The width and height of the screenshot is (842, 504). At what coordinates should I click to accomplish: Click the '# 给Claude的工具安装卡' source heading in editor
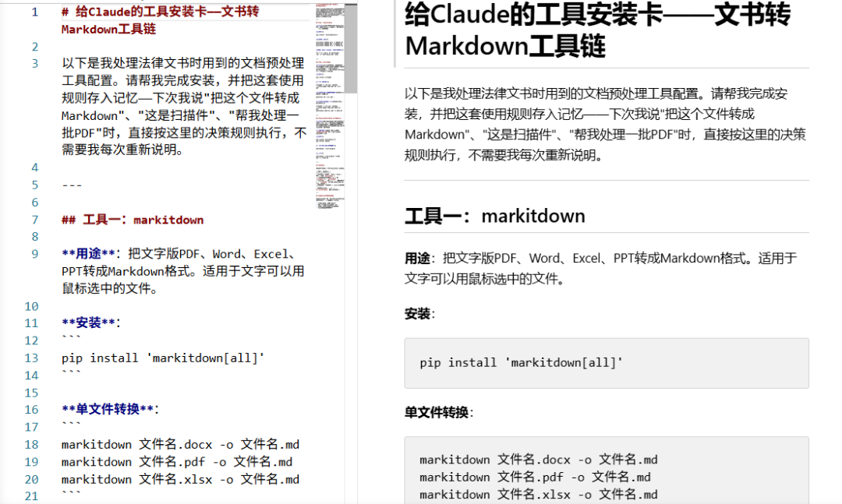(x=160, y=20)
